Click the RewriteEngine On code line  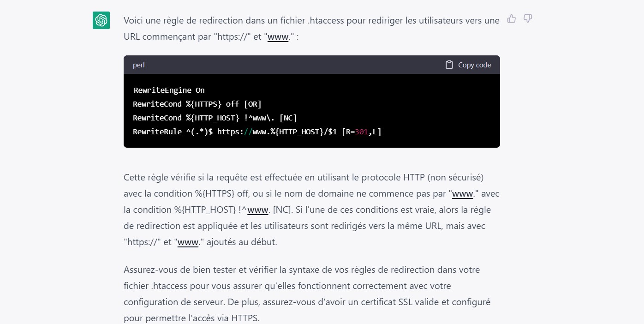coord(169,90)
